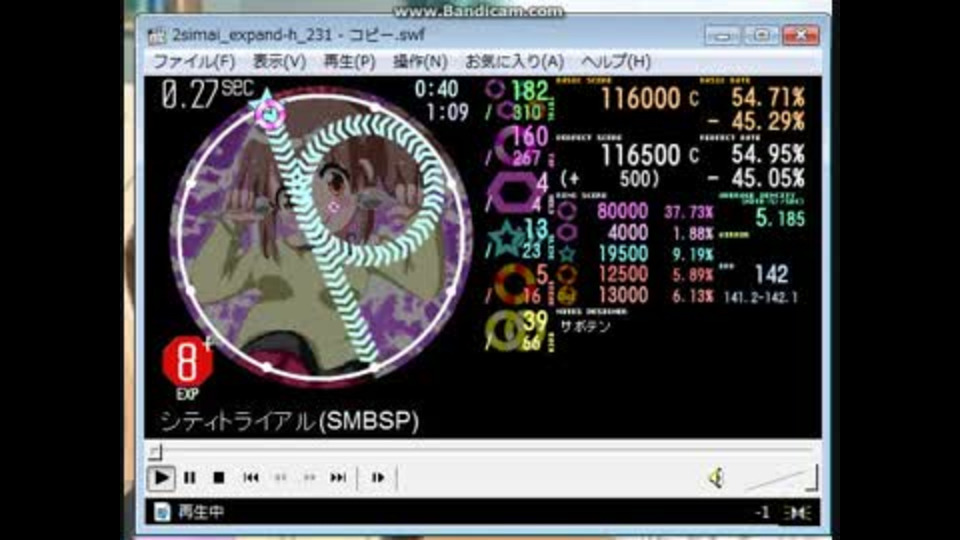Screen dimensions: 960x540
Task: Stop the playback
Action: (x=219, y=478)
